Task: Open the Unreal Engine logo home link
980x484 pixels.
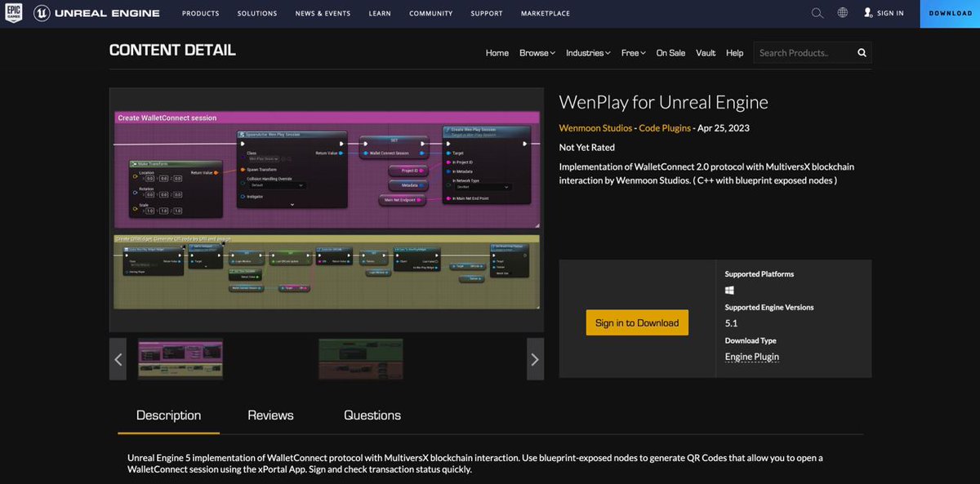Action: click(x=96, y=13)
